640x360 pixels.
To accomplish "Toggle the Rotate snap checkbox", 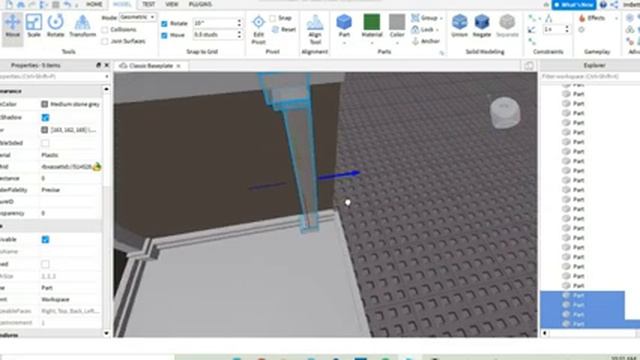I will (164, 24).
